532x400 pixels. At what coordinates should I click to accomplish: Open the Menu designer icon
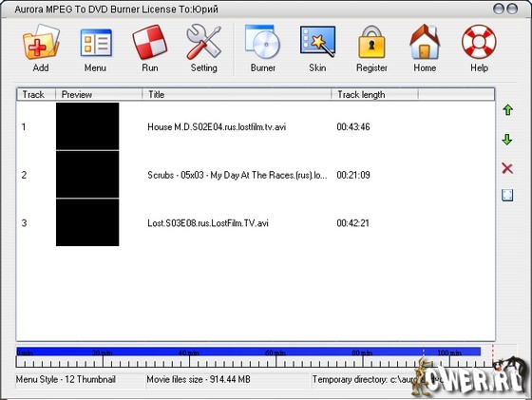(96, 43)
